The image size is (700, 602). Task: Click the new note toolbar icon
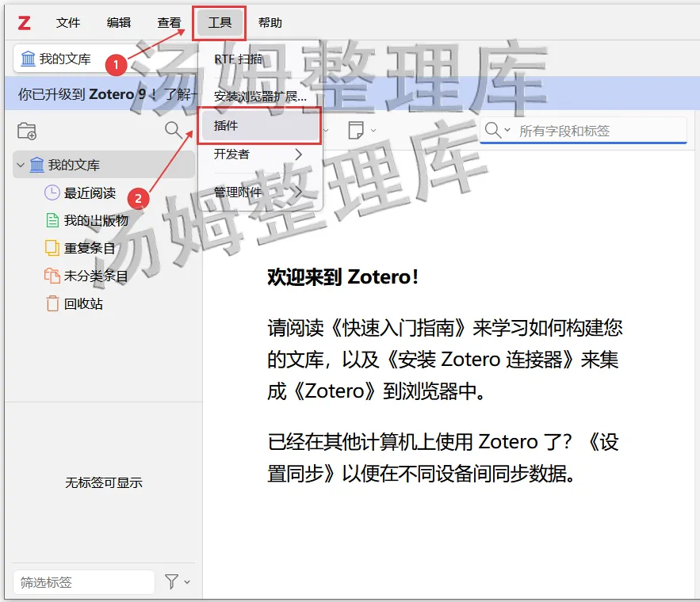click(356, 130)
